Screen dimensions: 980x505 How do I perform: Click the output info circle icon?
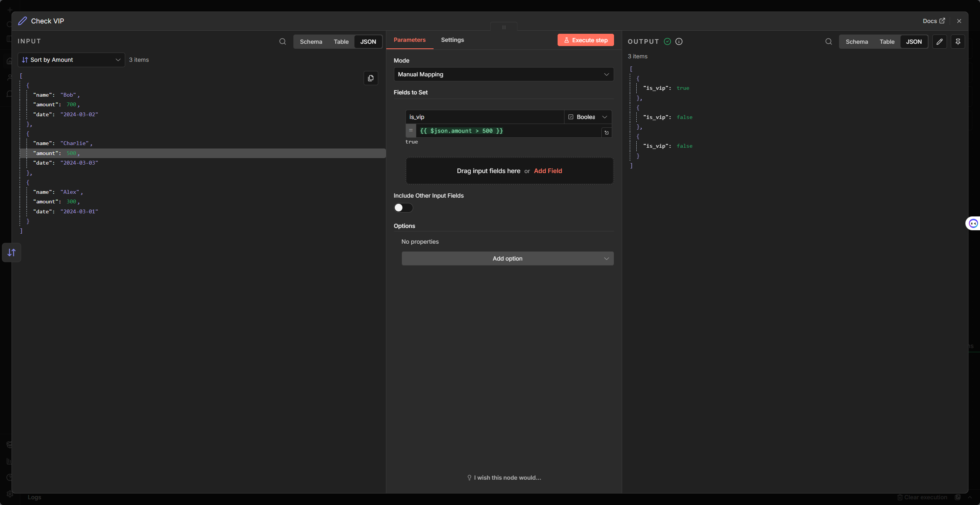679,41
